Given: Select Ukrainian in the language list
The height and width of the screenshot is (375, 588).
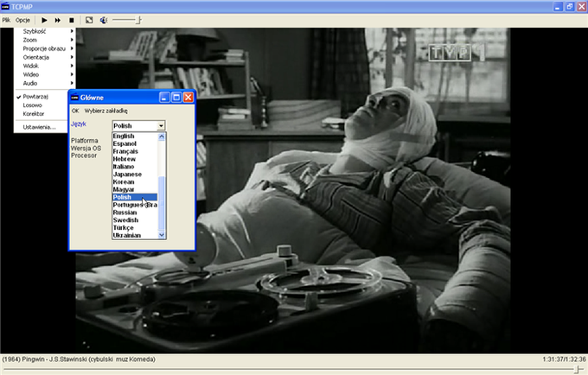Looking at the screenshot, I should (x=135, y=235).
